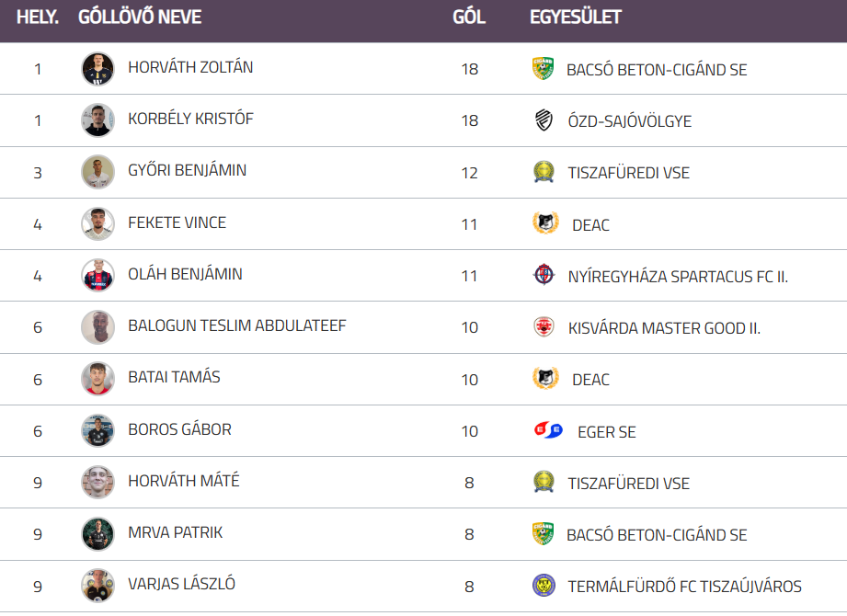Click the Eger SE club logo
This screenshot has height=616, width=847.
click(x=548, y=430)
